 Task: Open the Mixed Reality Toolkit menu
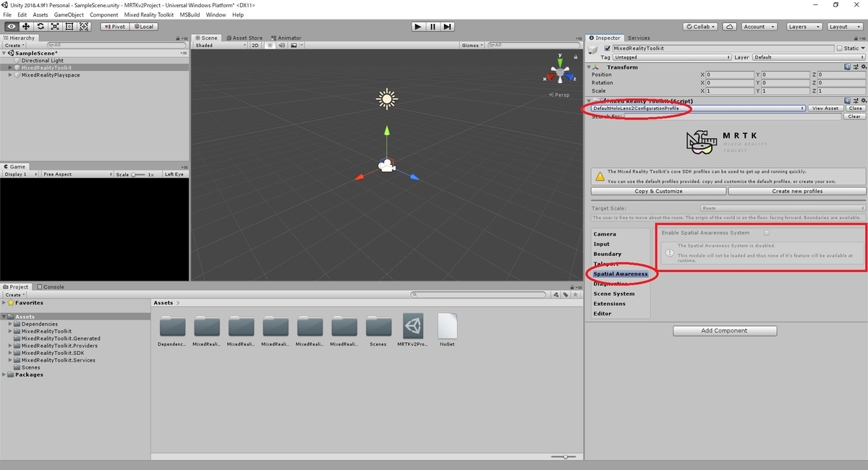(x=149, y=14)
